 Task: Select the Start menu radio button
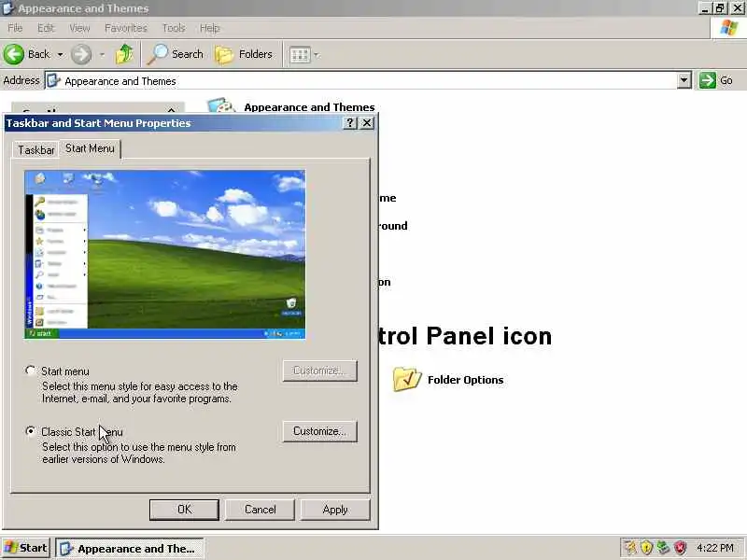(31, 370)
